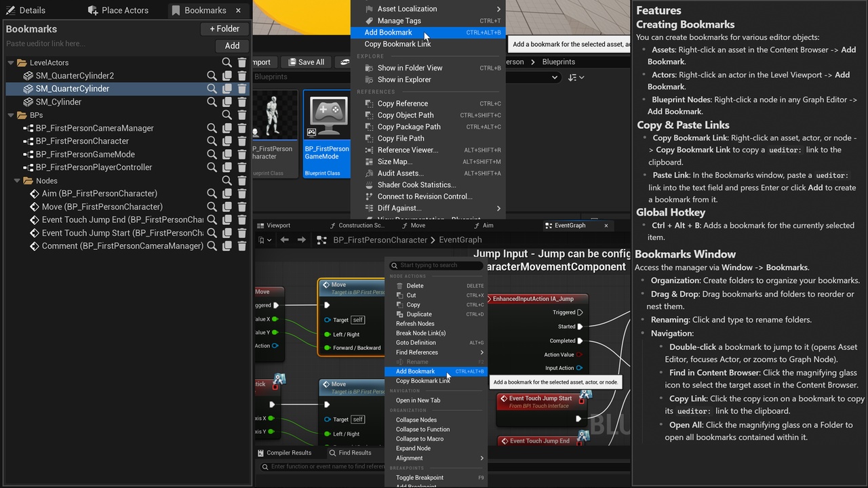Image resolution: width=868 pixels, height=488 pixels.
Task: Close the Bookmarks tab
Action: [239, 10]
